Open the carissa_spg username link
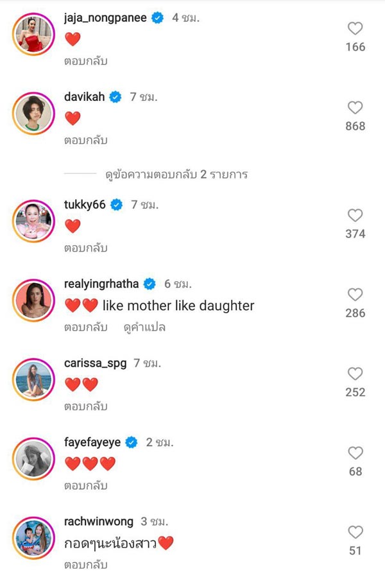Viewport: 385px width, 588px height. pos(96,363)
